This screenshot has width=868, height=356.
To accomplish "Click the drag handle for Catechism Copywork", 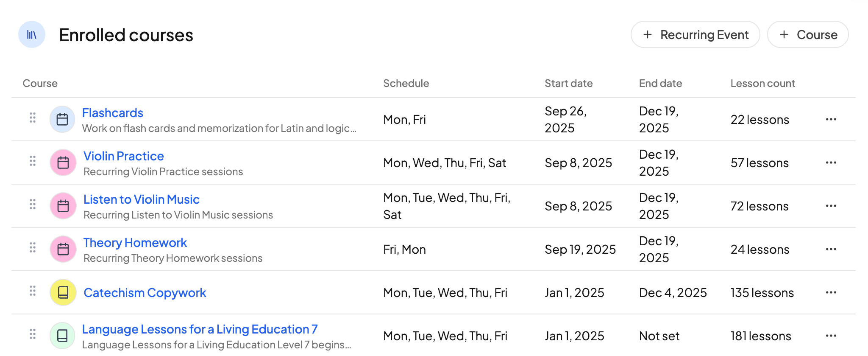I will coord(33,291).
